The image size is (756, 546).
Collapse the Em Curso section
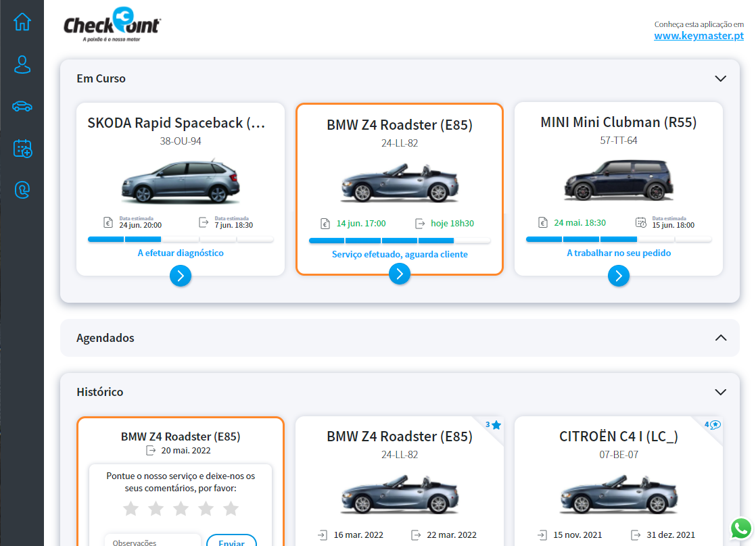720,78
